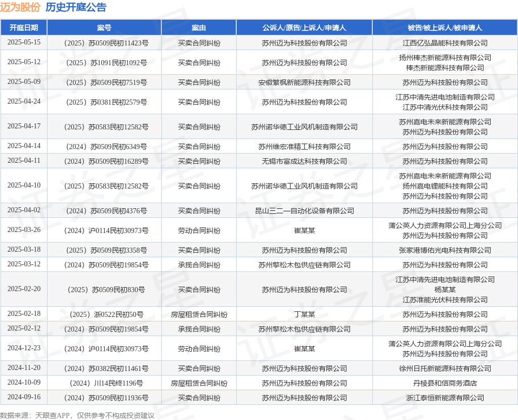Click the date 2025-03-18
This screenshot has width=518, height=420.
24,249
